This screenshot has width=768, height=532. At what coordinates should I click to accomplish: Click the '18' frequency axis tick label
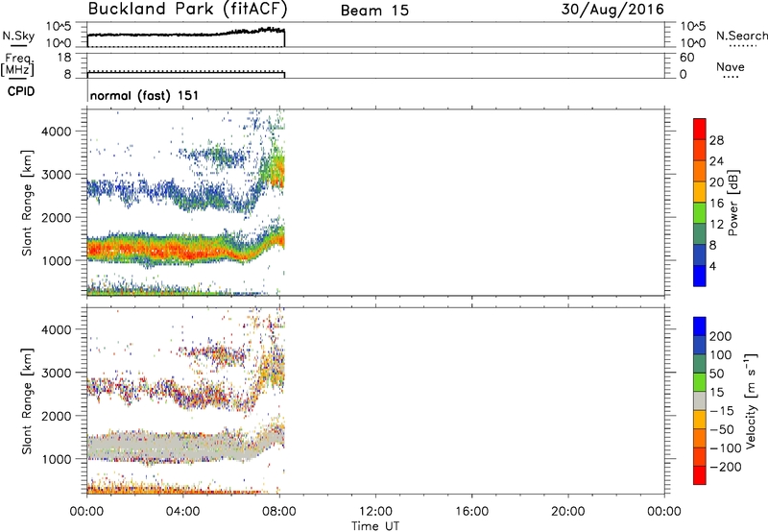tap(64, 58)
